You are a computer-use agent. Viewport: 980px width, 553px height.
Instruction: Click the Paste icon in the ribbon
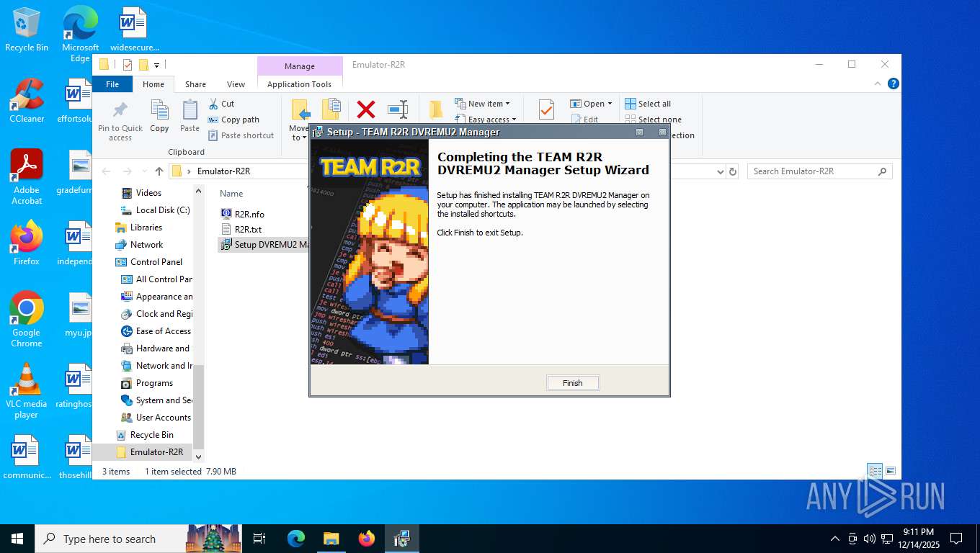coord(190,117)
